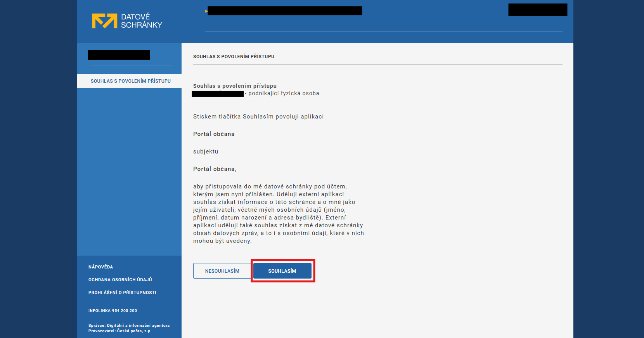The height and width of the screenshot is (338, 644).
Task: Open the Ochrana osobních údajů link
Action: (x=120, y=280)
